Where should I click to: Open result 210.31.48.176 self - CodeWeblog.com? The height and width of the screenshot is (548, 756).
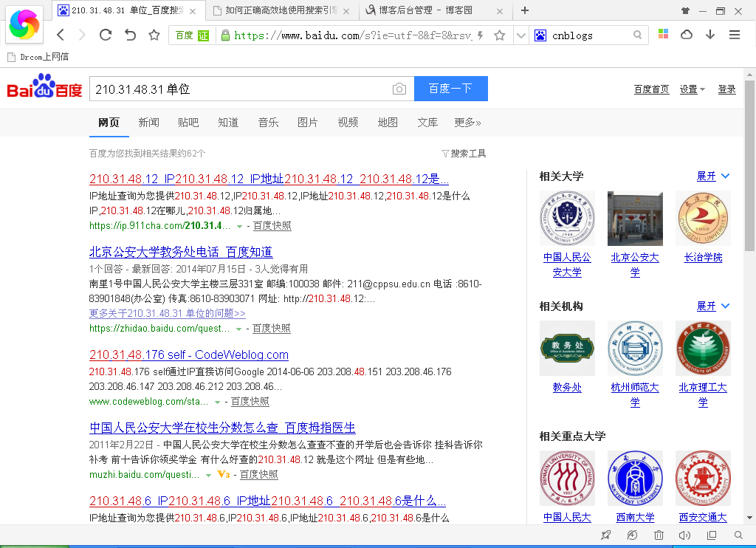pos(189,355)
